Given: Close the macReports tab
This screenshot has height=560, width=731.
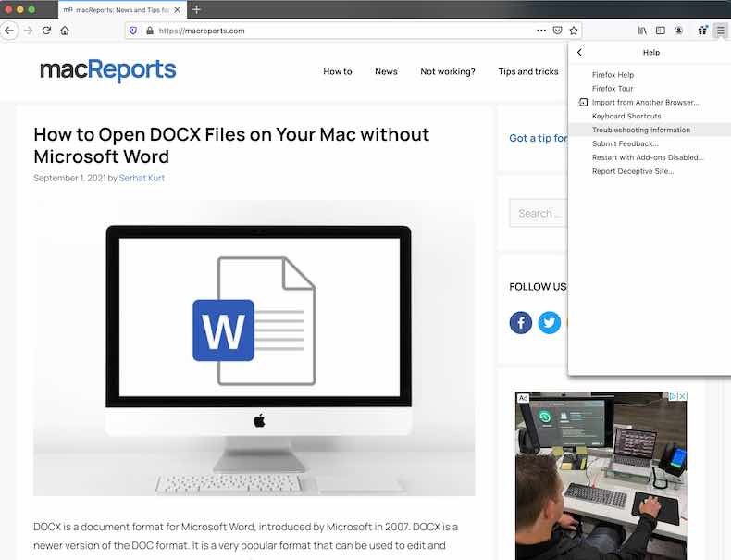Looking at the screenshot, I should [x=177, y=10].
